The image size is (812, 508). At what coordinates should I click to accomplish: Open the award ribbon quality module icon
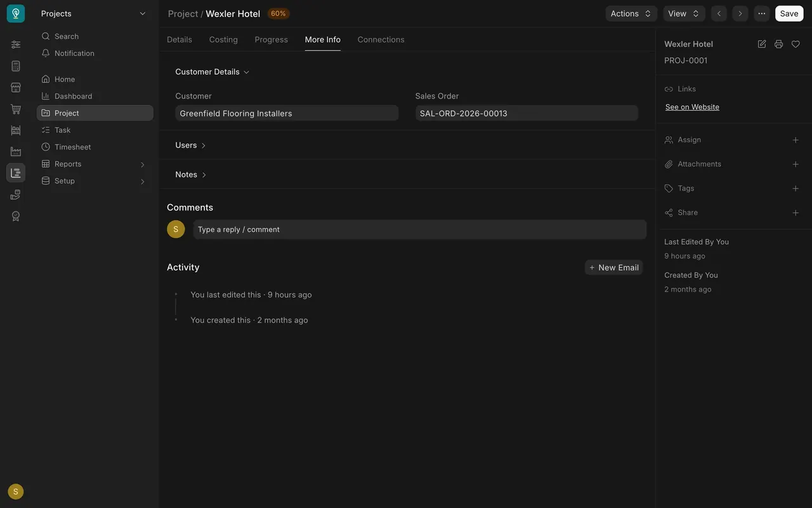coord(16,217)
